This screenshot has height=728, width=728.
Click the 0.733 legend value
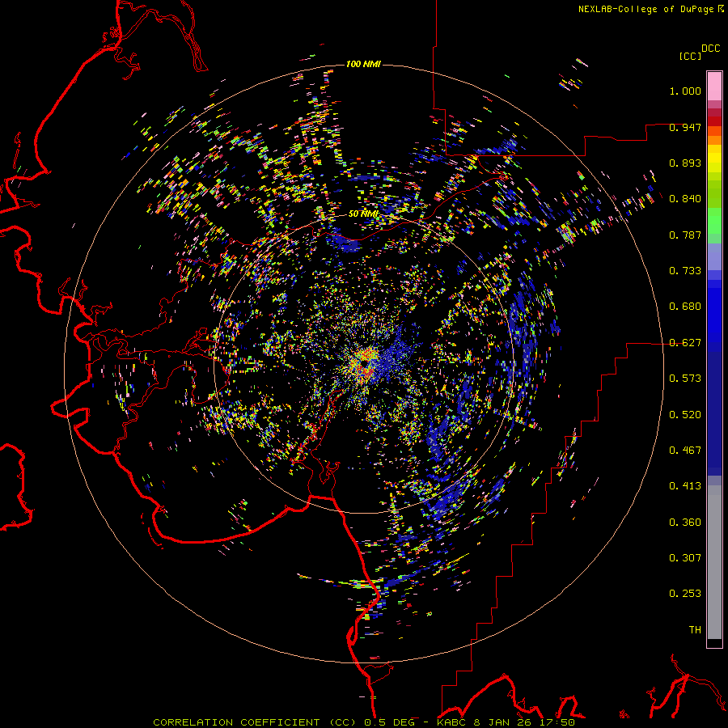685,271
